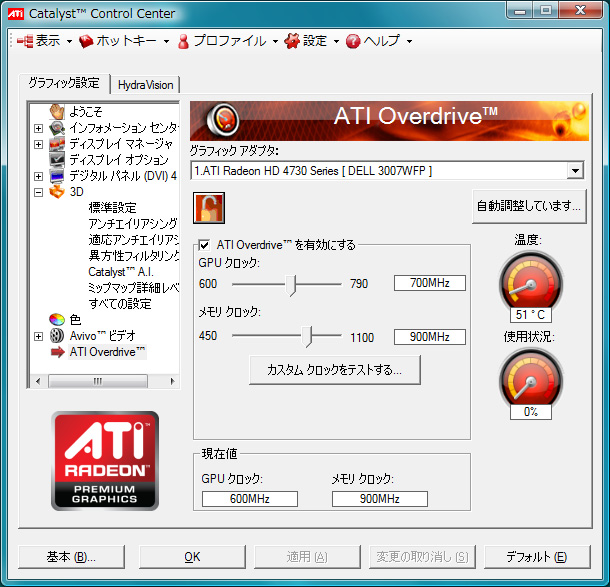Click the 51 °C temperature readout
The height and width of the screenshot is (587, 610).
tap(531, 314)
